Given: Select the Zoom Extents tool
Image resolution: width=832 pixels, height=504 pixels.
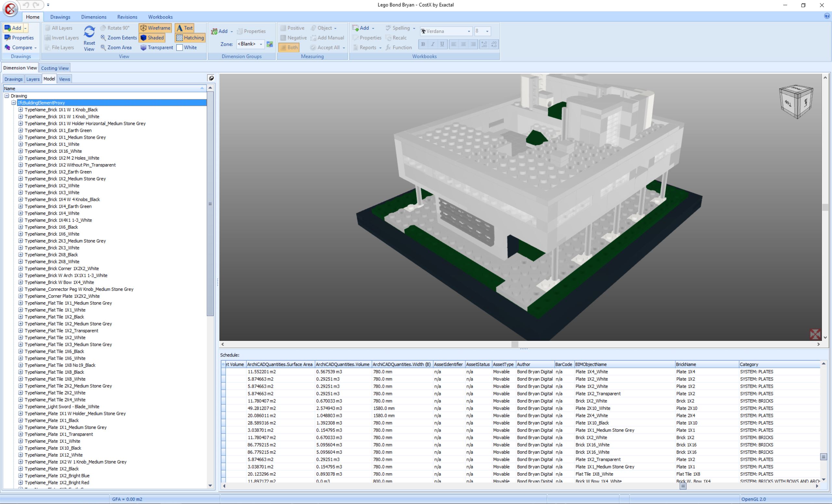Looking at the screenshot, I should (x=118, y=38).
